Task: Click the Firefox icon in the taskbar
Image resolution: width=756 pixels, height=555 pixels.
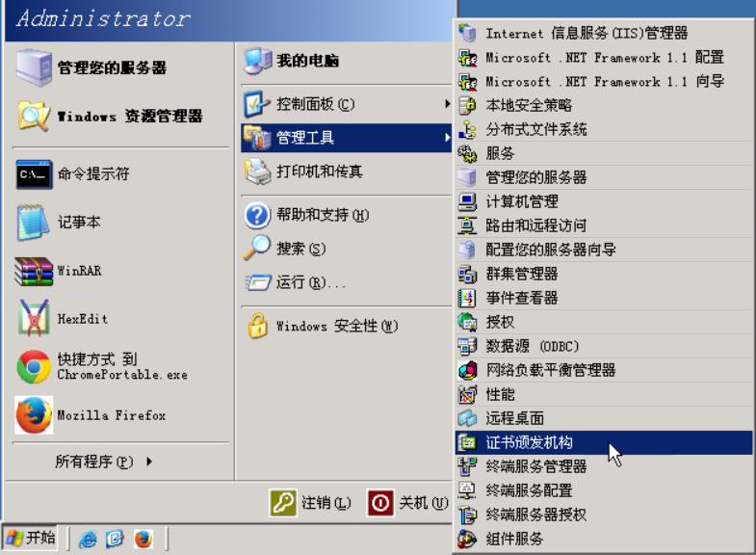Action: [x=143, y=539]
